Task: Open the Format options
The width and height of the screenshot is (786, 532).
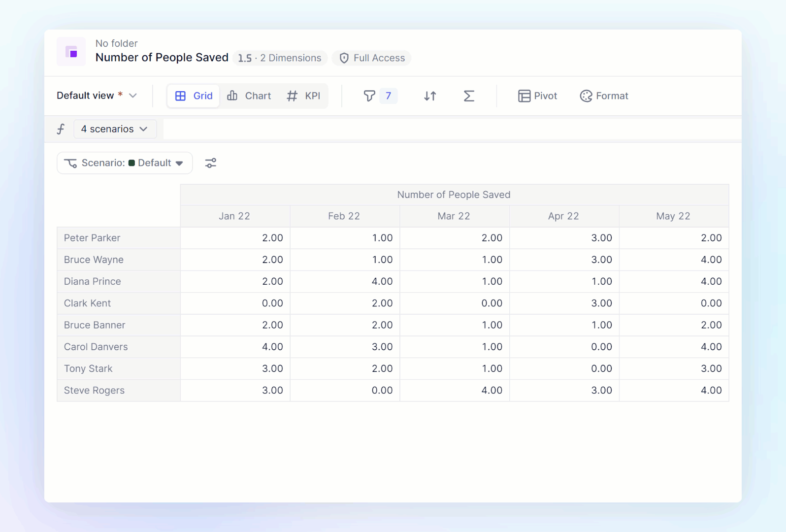Action: click(604, 96)
